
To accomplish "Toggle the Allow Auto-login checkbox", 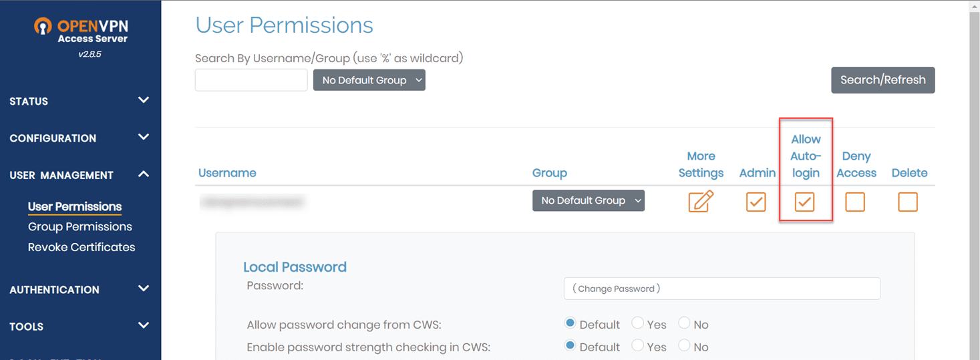I will pos(804,202).
